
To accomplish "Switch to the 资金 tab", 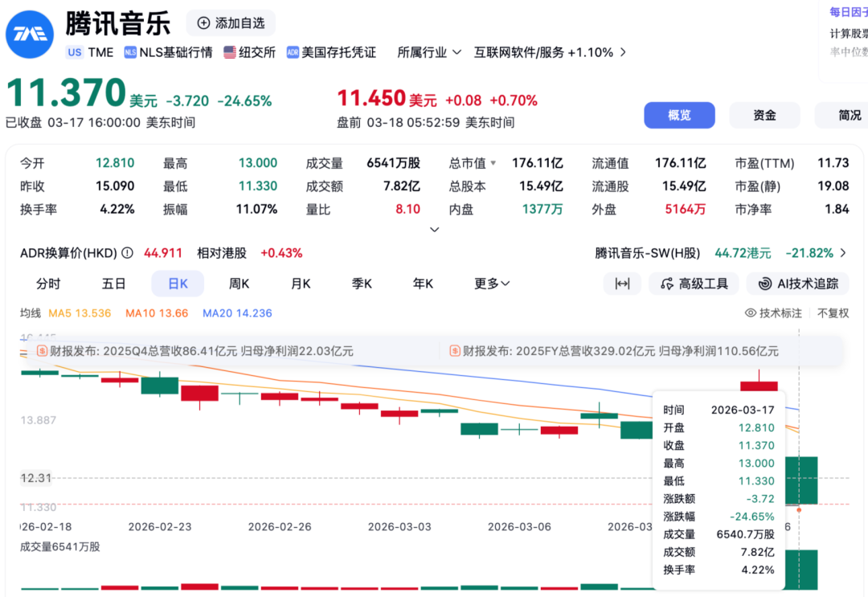I will [x=764, y=115].
